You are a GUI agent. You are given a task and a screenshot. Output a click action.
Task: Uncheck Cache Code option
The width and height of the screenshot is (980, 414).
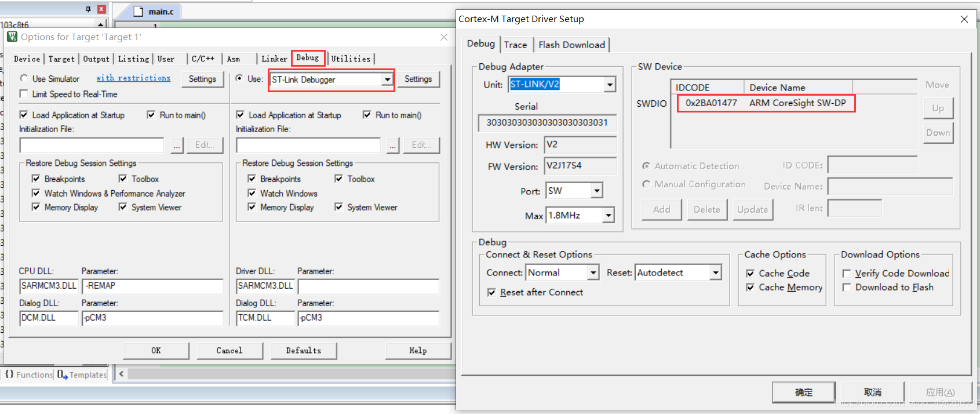pyautogui.click(x=750, y=273)
